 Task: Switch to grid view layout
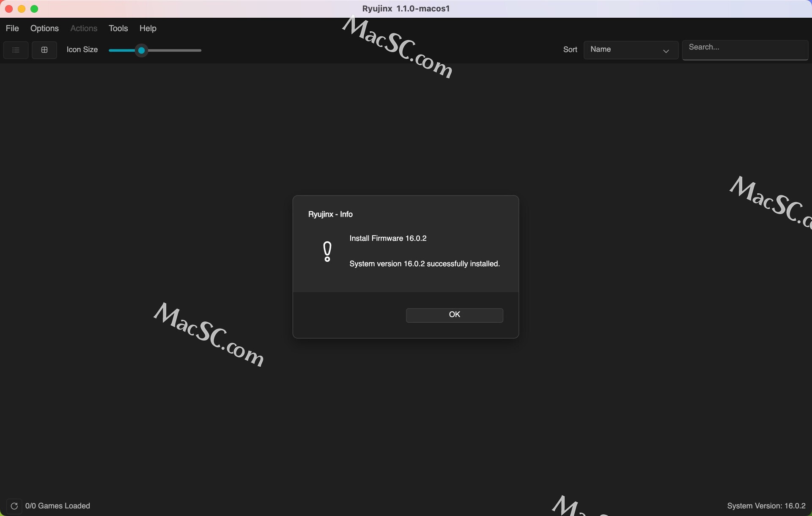44,50
